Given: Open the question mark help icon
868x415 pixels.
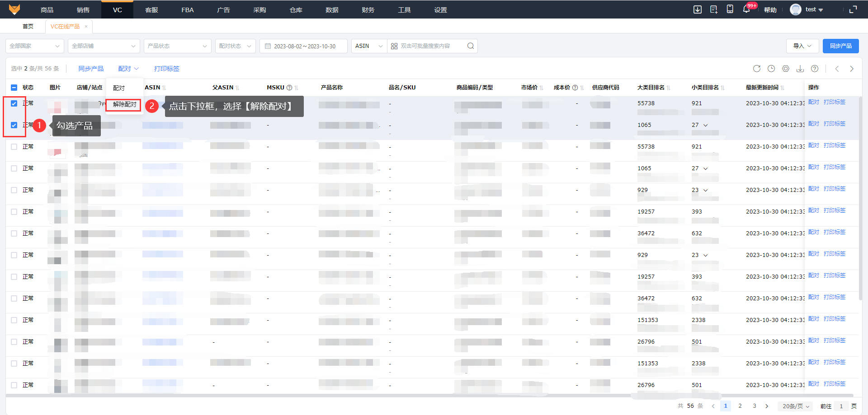Looking at the screenshot, I should pos(815,69).
